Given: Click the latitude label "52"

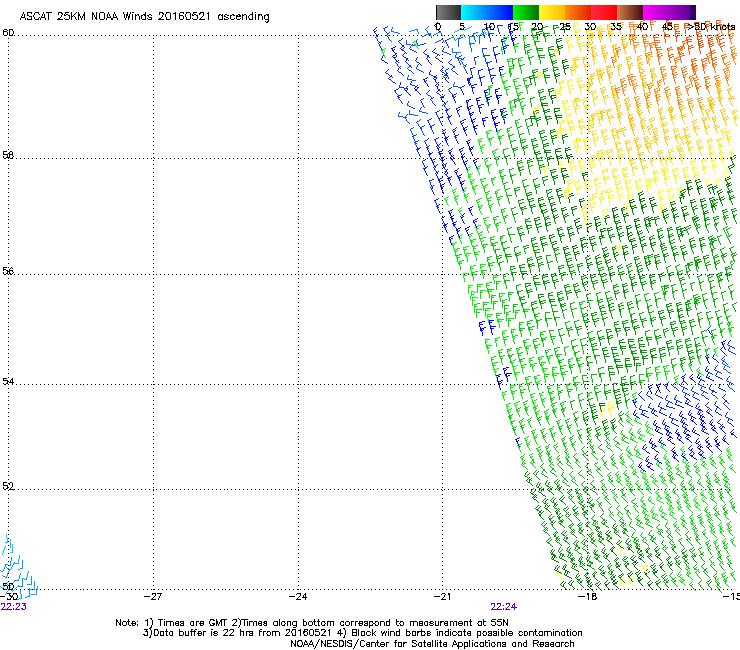Looking at the screenshot, I should click(8, 486).
